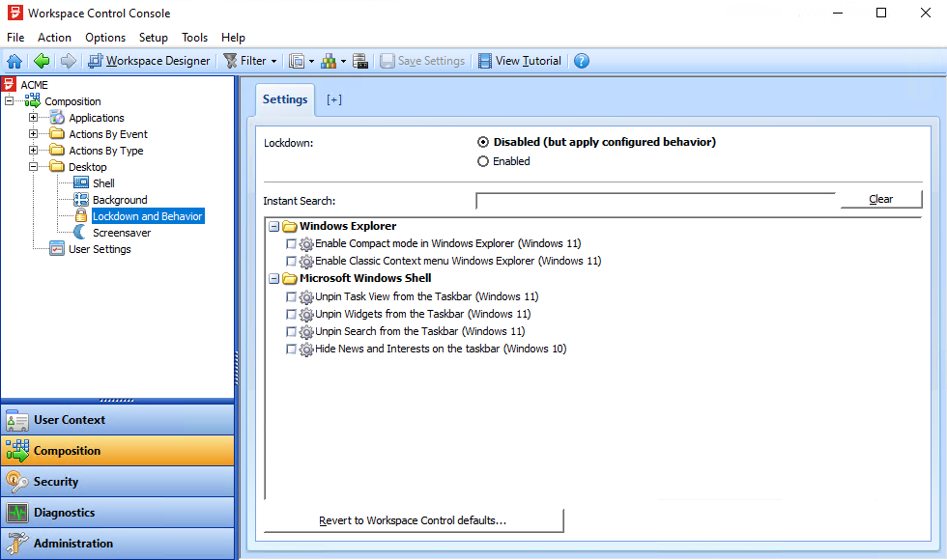Open the Action menu

54,38
